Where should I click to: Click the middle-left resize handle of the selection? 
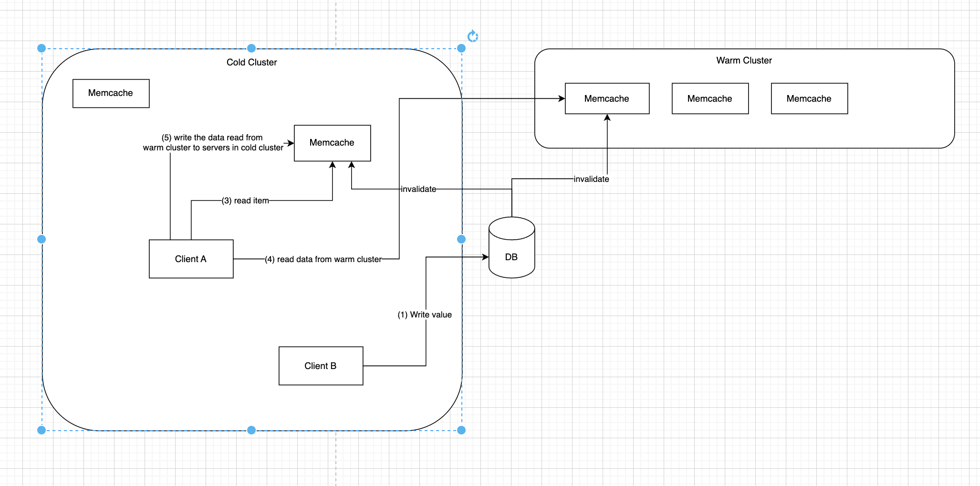coord(42,239)
